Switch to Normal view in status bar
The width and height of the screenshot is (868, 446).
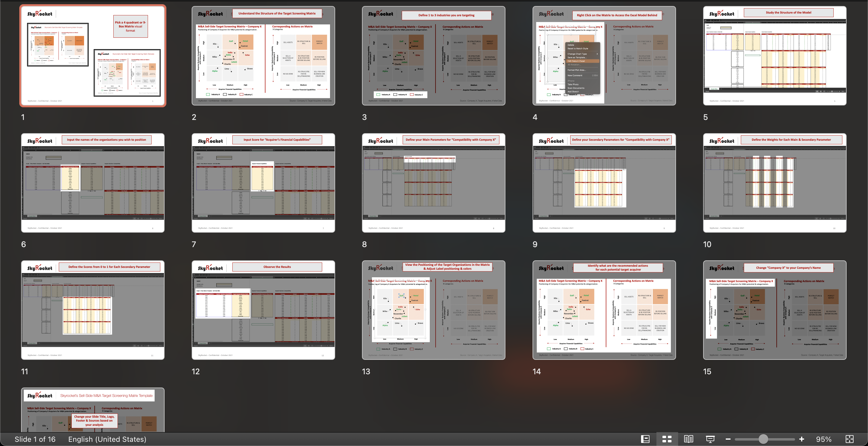click(x=645, y=439)
